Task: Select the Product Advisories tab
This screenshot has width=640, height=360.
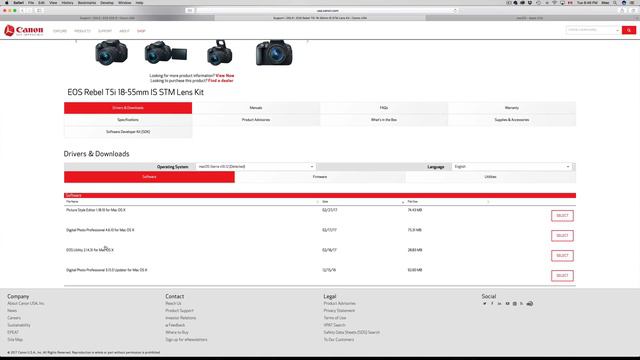Action: click(x=256, y=120)
